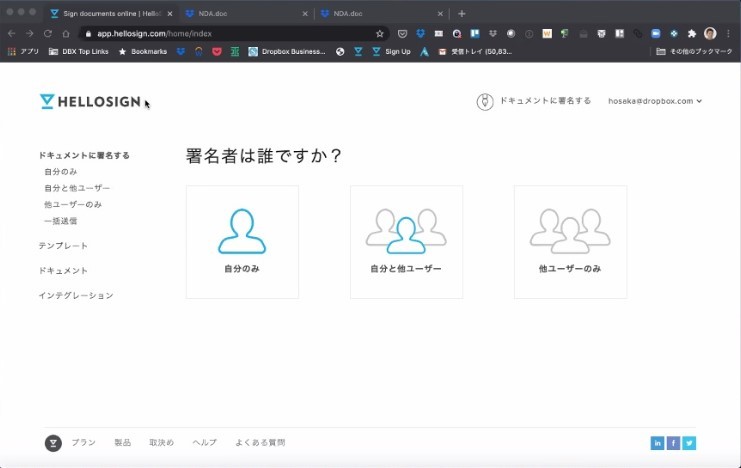Click the HelloSign logo in the header
This screenshot has height=468, width=741.
90,101
